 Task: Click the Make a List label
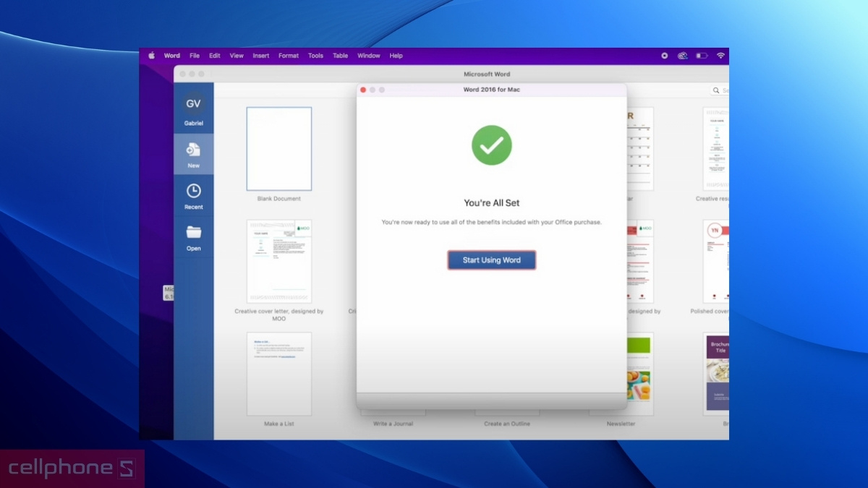point(279,424)
